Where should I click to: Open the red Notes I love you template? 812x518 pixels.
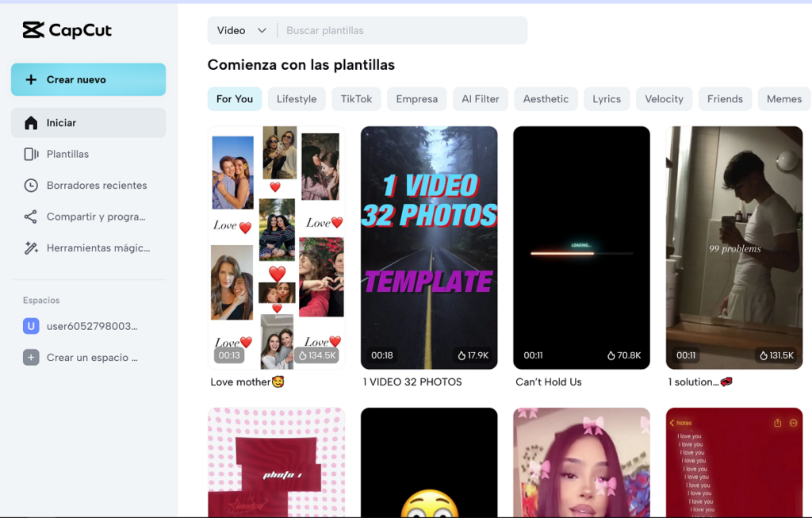[734, 462]
